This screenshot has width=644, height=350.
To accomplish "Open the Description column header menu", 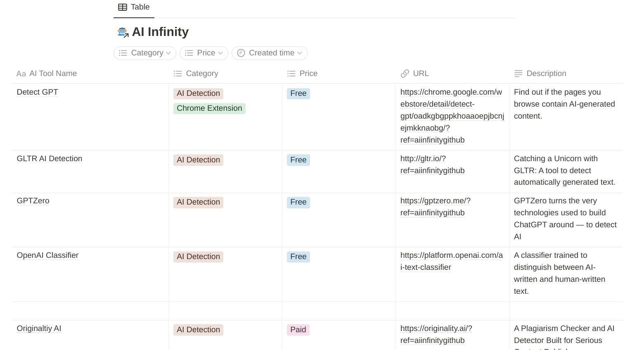I will (546, 74).
